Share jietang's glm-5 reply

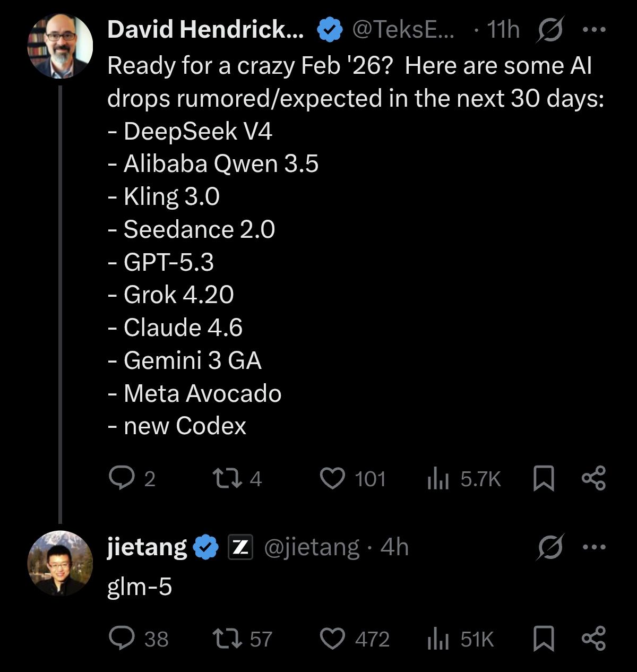point(593,638)
